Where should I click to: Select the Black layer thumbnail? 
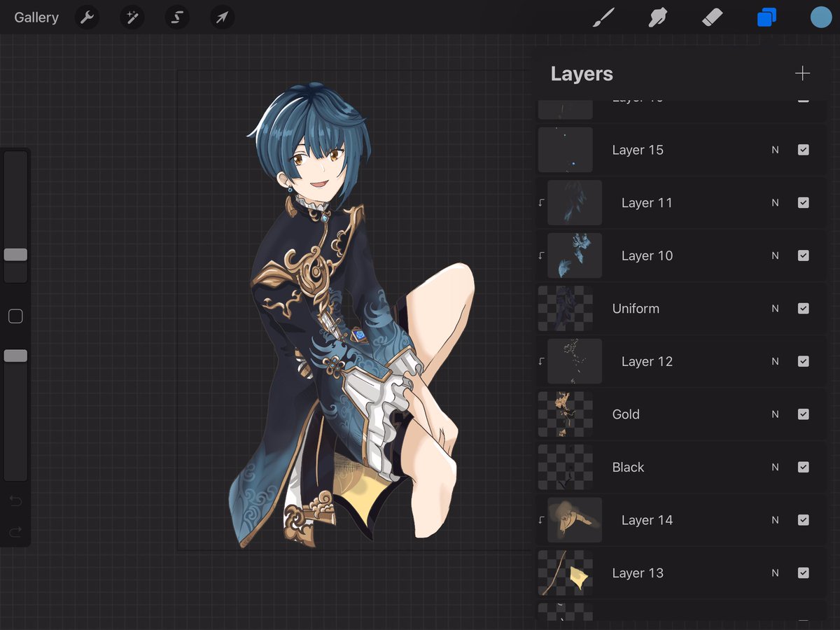click(x=566, y=467)
